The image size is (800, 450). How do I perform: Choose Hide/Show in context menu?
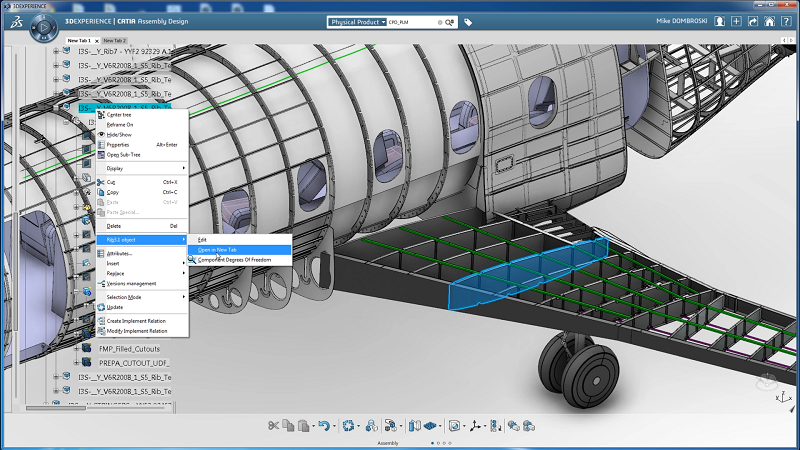[x=118, y=134]
